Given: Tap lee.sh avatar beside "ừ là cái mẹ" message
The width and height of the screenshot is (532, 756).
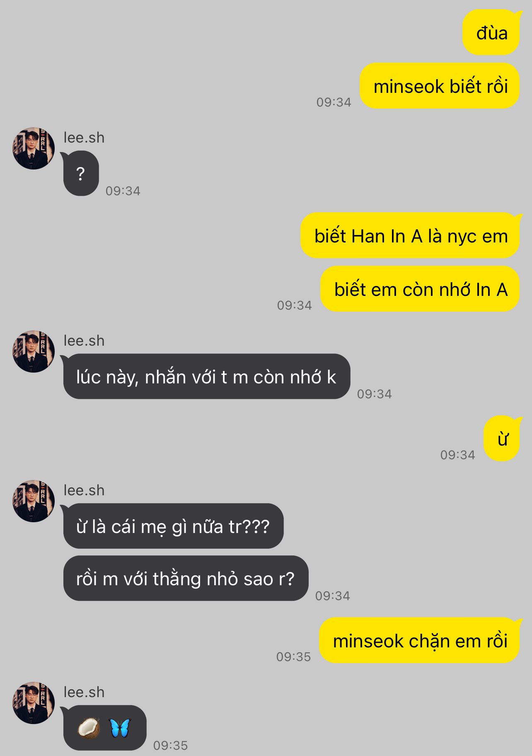Looking at the screenshot, I should click(x=34, y=501).
